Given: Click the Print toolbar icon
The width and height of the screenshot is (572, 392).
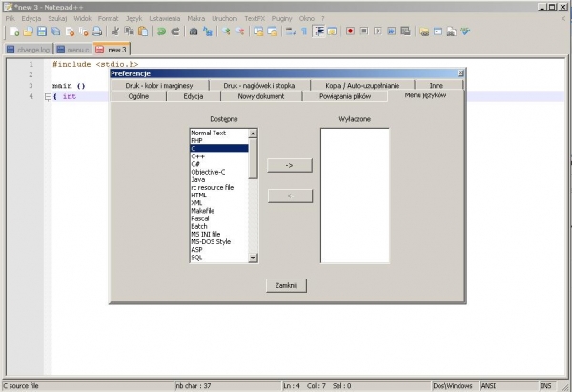Looking at the screenshot, I should 97,31.
